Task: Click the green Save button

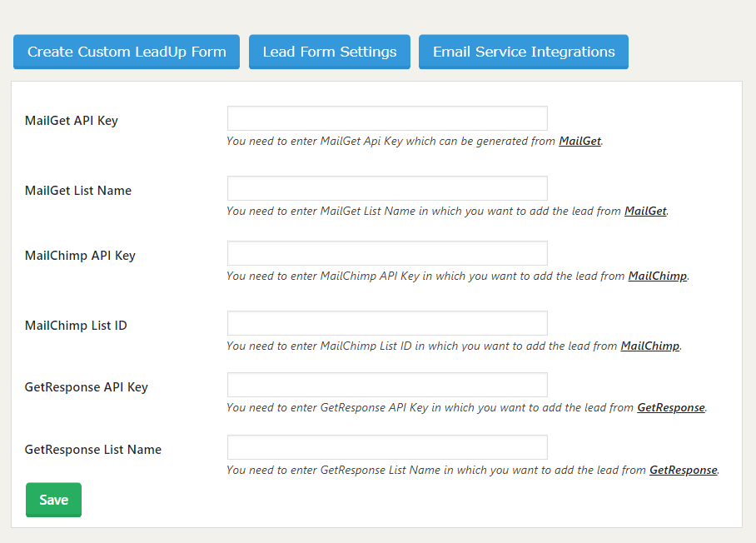Action: [x=53, y=500]
